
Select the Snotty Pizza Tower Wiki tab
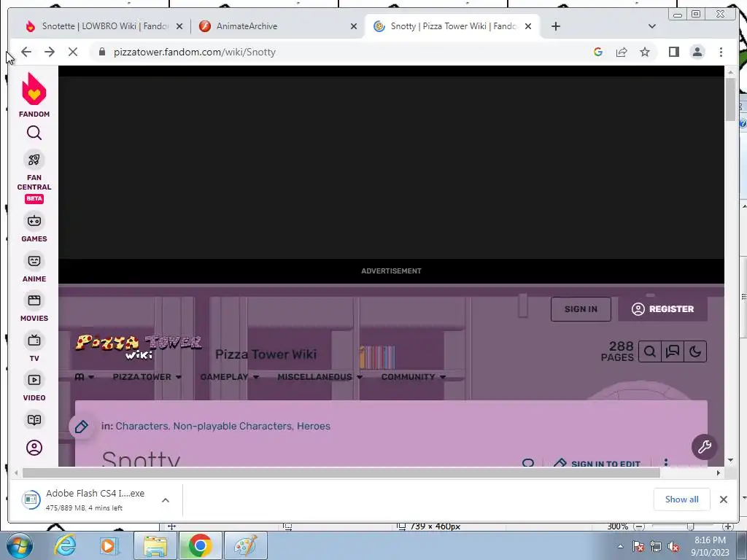452,26
